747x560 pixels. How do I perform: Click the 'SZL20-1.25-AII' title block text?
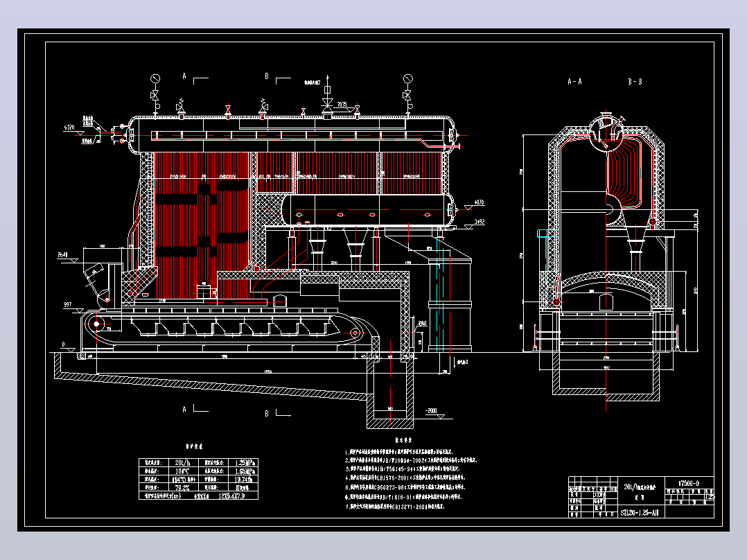coord(640,514)
